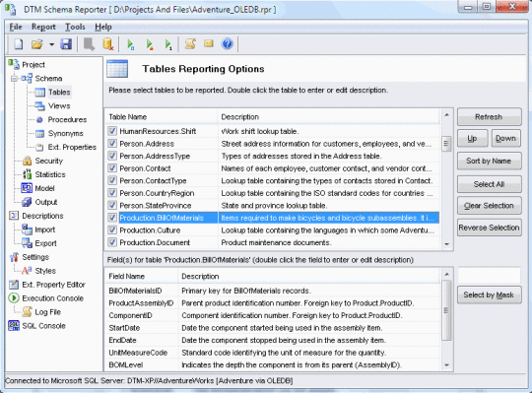Click the Sort by Name button

pos(489,161)
